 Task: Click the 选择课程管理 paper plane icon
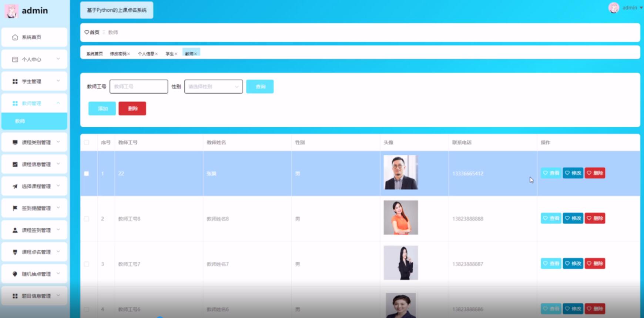point(15,186)
